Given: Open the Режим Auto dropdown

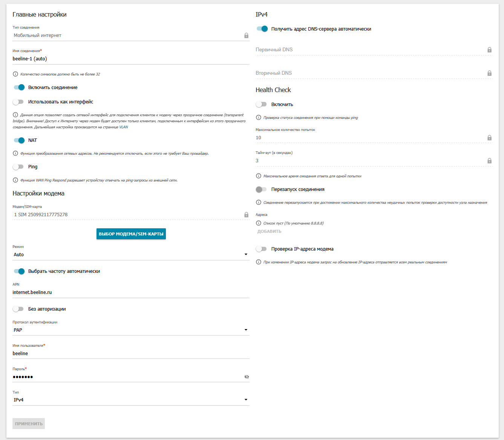Looking at the screenshot, I should click(x=131, y=255).
